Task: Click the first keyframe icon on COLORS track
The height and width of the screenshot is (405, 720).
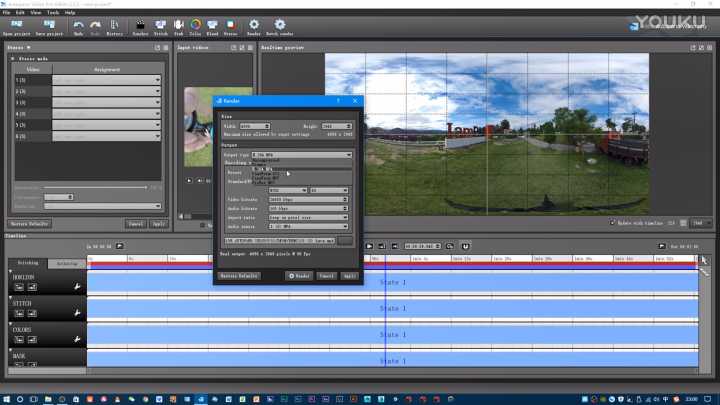Action: click(19, 339)
